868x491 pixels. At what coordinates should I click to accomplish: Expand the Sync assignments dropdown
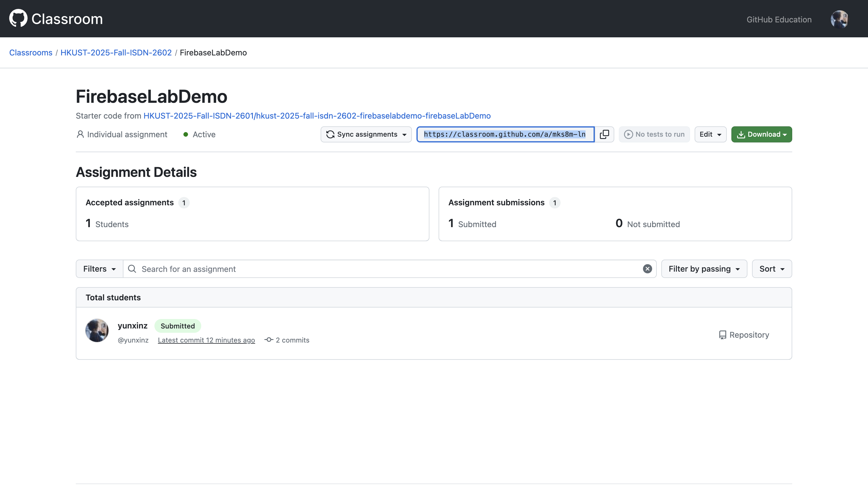(366, 134)
